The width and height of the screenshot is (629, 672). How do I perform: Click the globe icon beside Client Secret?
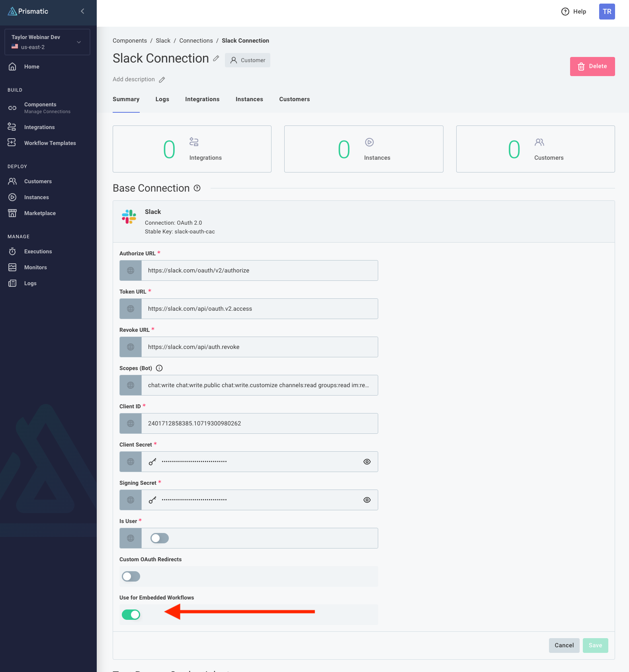point(131,462)
